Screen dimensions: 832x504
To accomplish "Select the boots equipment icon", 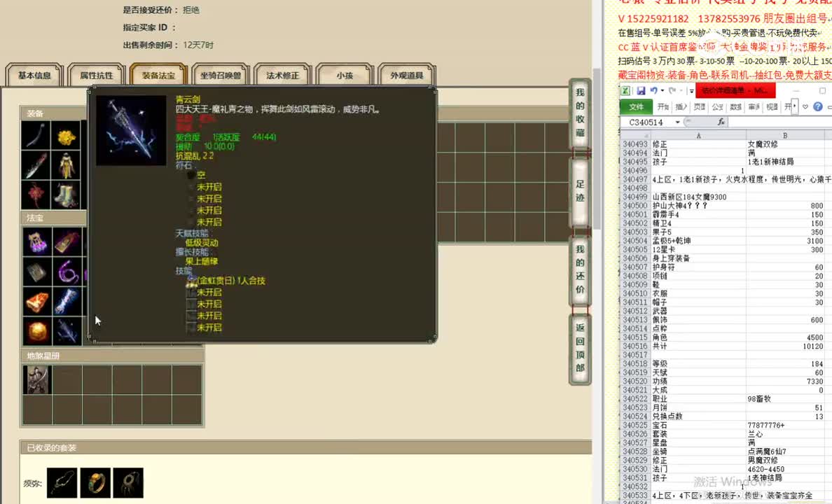I will click(x=67, y=195).
